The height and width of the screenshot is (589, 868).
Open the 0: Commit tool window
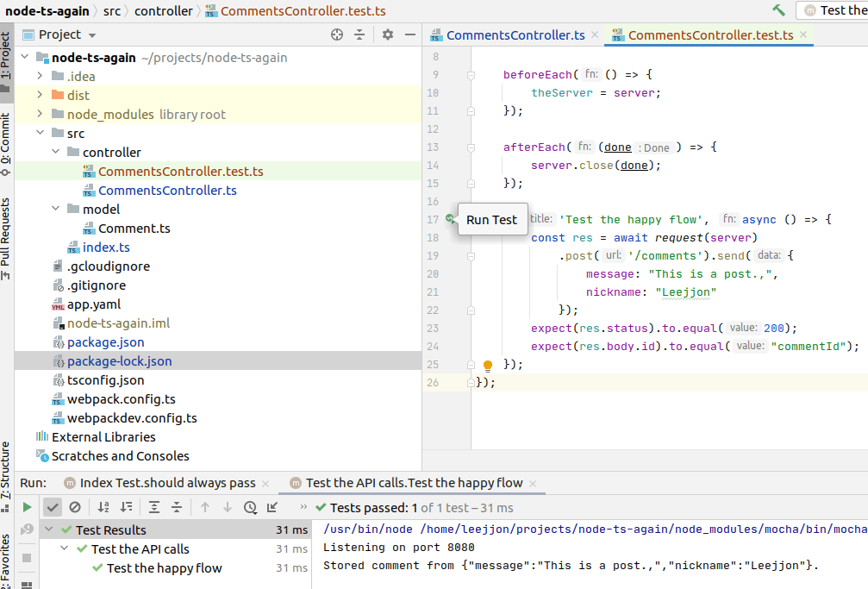pos(5,145)
